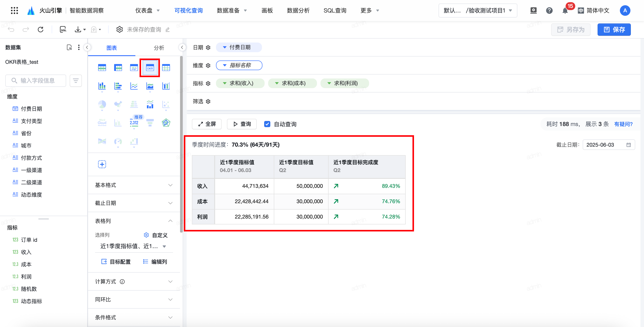644x327 pixels.
Task: Open the project selector 验收测试项目1 dropdown
Action: click(478, 11)
